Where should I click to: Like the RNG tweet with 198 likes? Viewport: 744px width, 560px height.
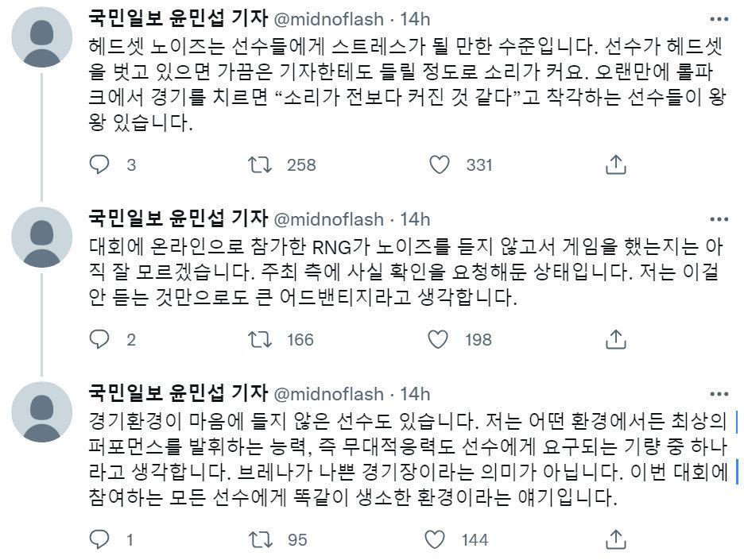439,339
